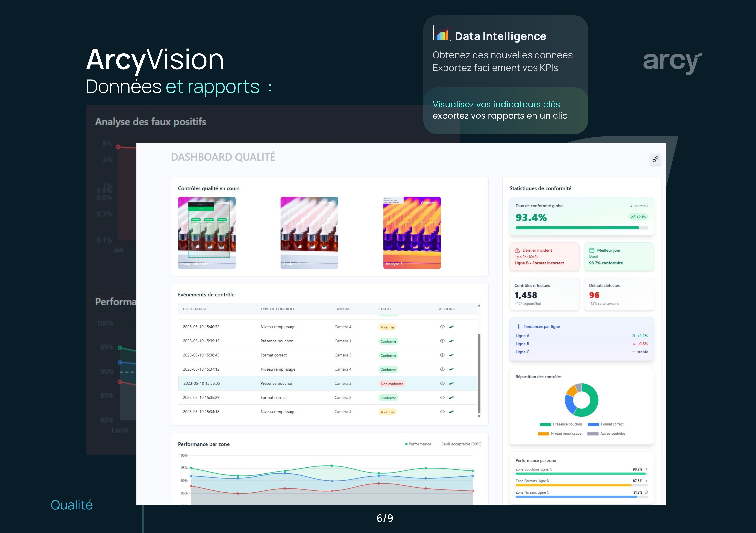The height and width of the screenshot is (533, 756).
Task: Sort by the STATUT column header
Action: click(385, 309)
